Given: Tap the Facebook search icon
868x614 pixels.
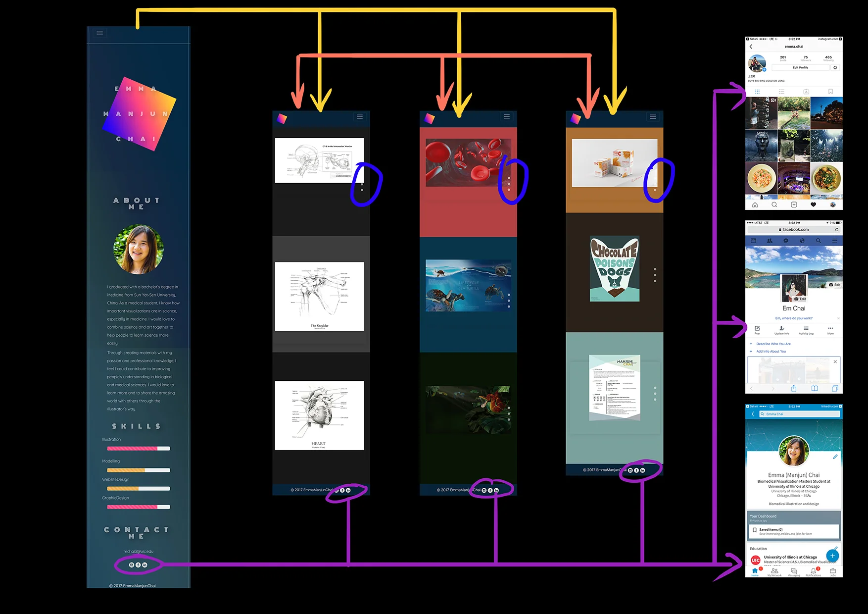Looking at the screenshot, I should pos(819,241).
